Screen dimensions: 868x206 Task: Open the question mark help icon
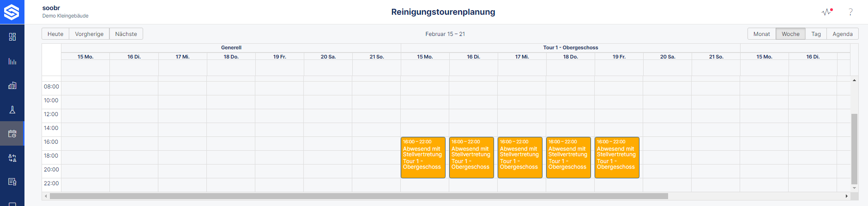tap(850, 12)
